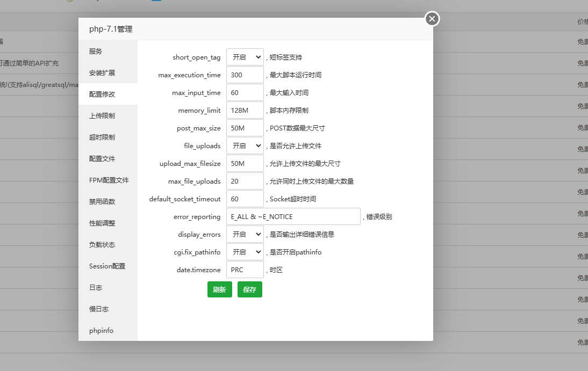The height and width of the screenshot is (371, 588).
Task: Close the php-7.1 management dialog
Action: click(x=432, y=19)
